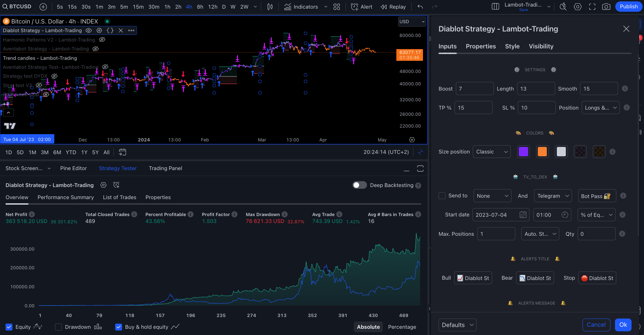Take a chart snapshot with camera icon
The width and height of the screenshot is (644, 335).
tap(606, 7)
